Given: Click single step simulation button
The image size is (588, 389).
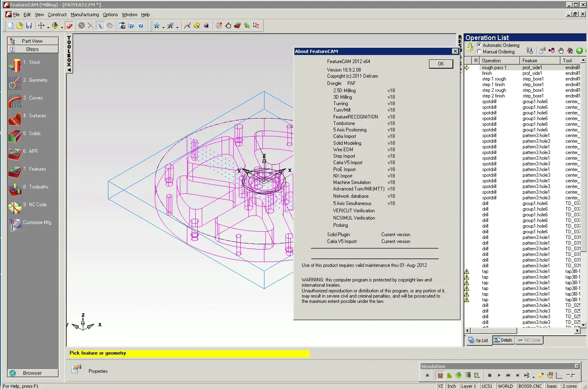Looking at the screenshot, I should coord(518,375).
